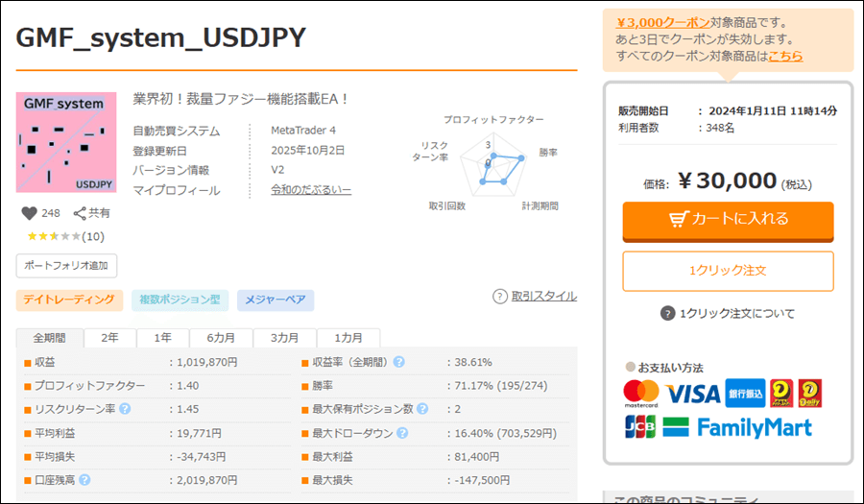
Task: Click the VISA payment logo
Action: (692, 394)
